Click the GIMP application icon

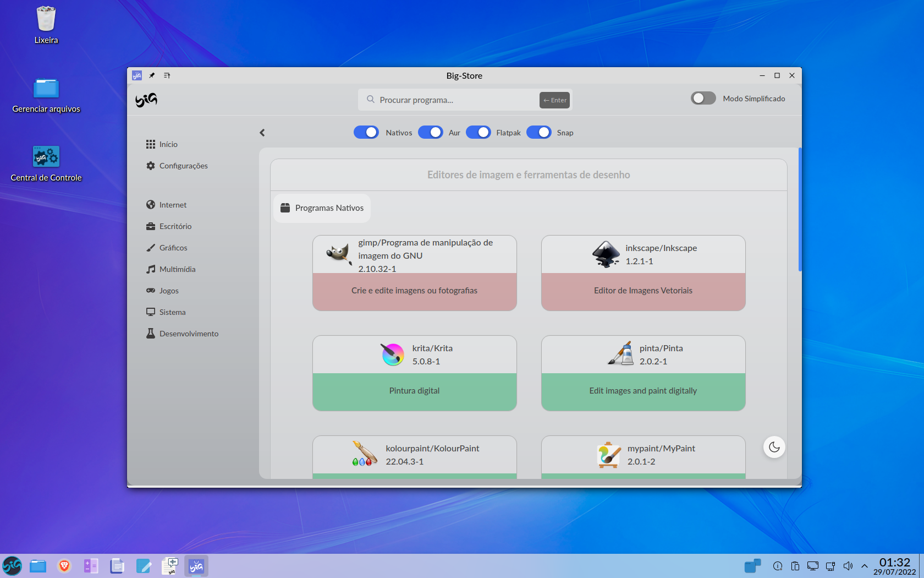click(339, 254)
